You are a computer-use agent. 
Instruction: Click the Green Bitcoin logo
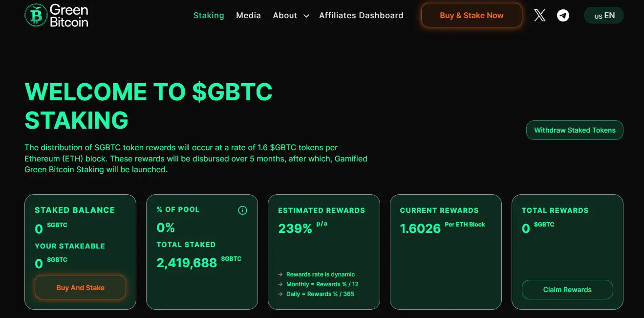coord(57,15)
